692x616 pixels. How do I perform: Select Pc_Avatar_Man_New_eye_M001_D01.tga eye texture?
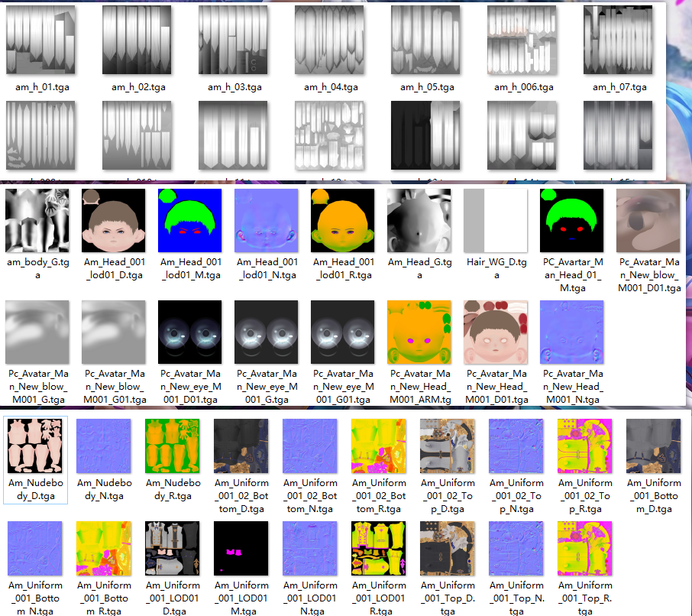(189, 332)
